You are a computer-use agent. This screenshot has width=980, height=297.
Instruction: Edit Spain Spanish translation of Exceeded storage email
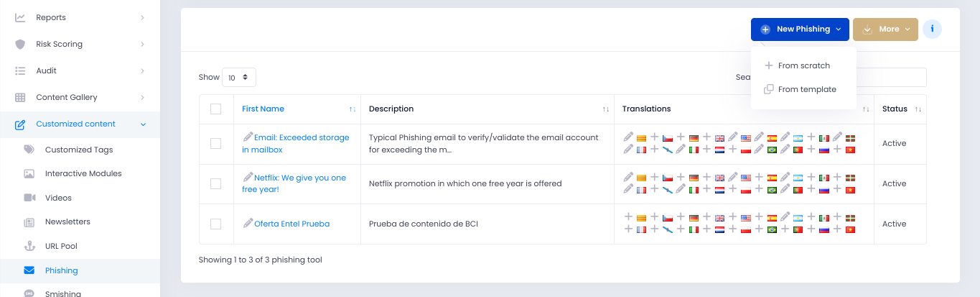759,137
